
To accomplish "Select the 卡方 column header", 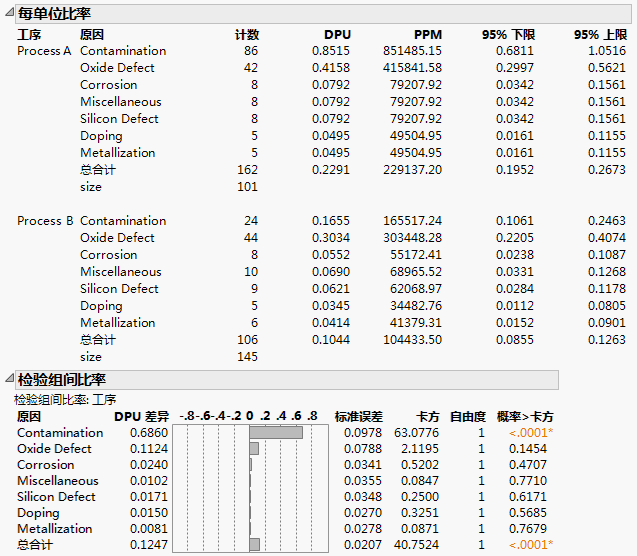I will click(x=428, y=416).
